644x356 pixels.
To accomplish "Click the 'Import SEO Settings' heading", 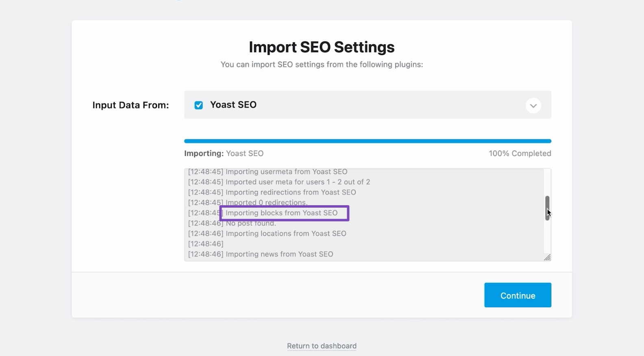I will (x=322, y=47).
